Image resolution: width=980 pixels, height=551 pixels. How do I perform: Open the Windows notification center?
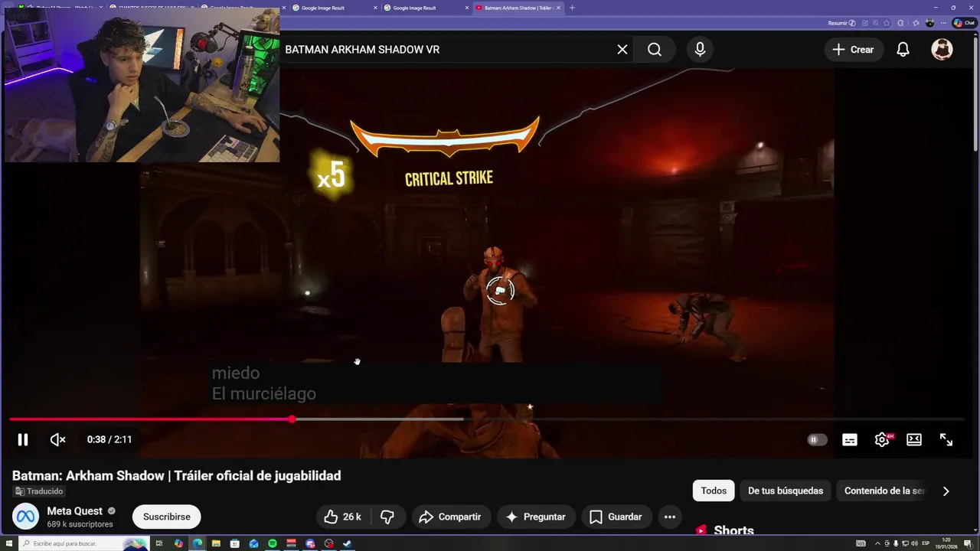[968, 543]
